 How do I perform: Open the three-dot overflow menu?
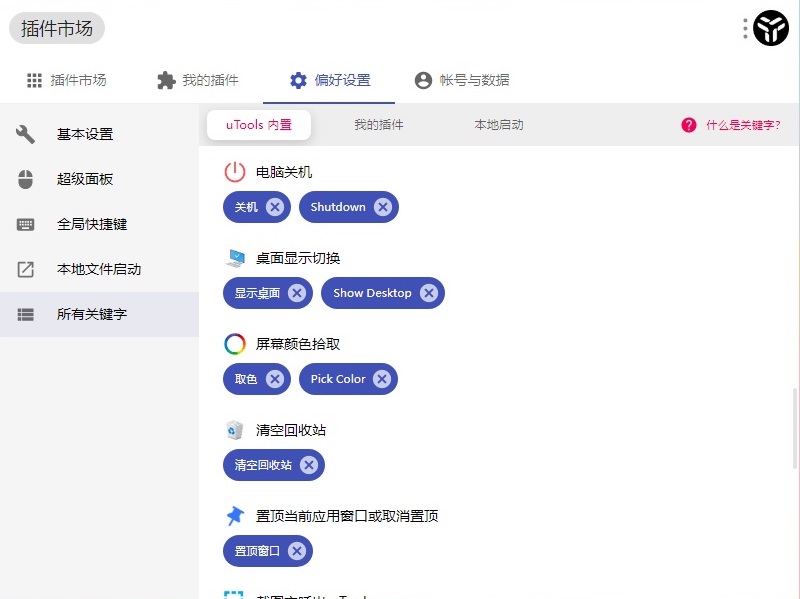(x=743, y=28)
